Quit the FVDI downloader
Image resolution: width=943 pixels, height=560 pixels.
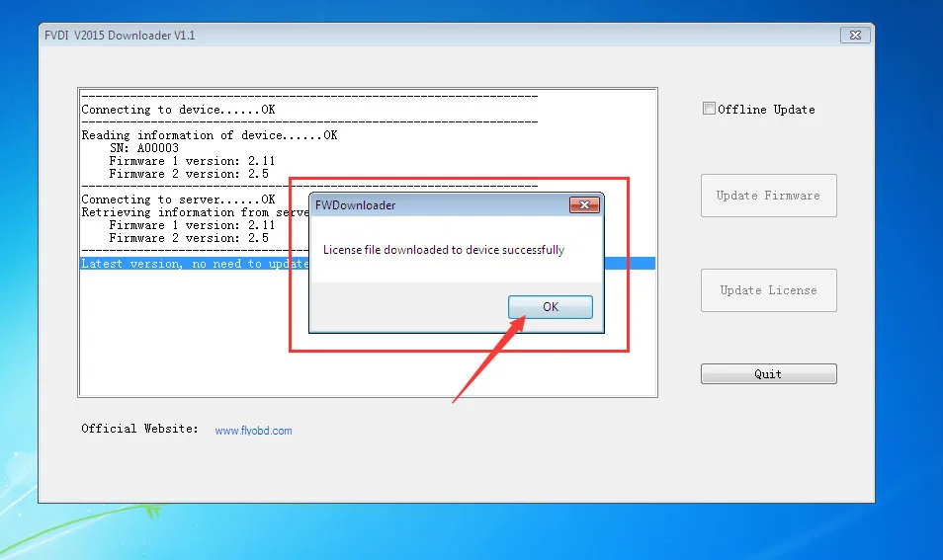(769, 373)
